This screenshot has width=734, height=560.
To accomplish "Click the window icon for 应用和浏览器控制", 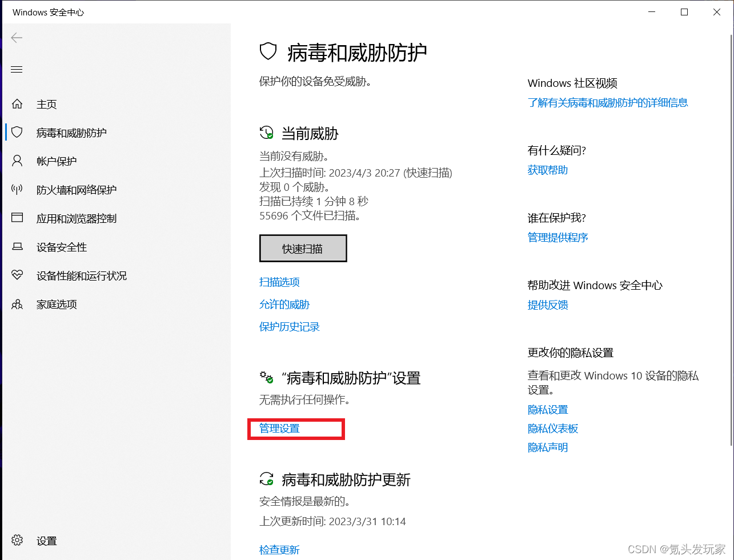I will tap(17, 218).
